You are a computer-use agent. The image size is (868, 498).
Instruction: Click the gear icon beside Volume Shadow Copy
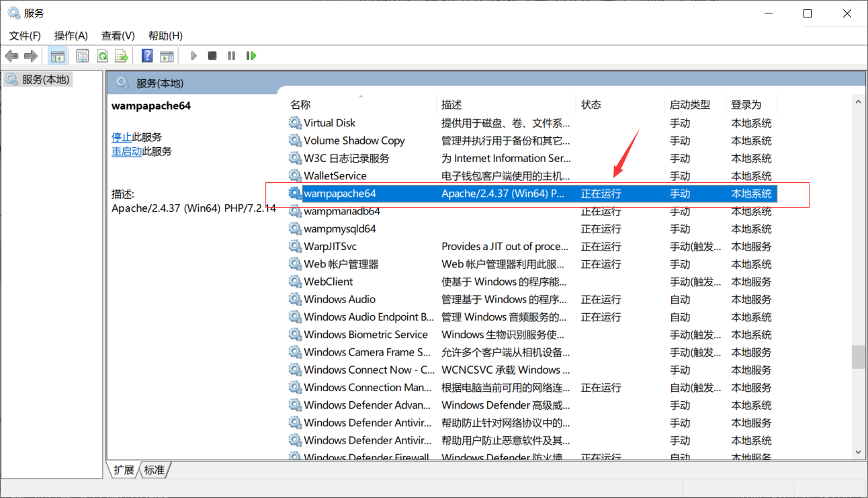tap(295, 140)
